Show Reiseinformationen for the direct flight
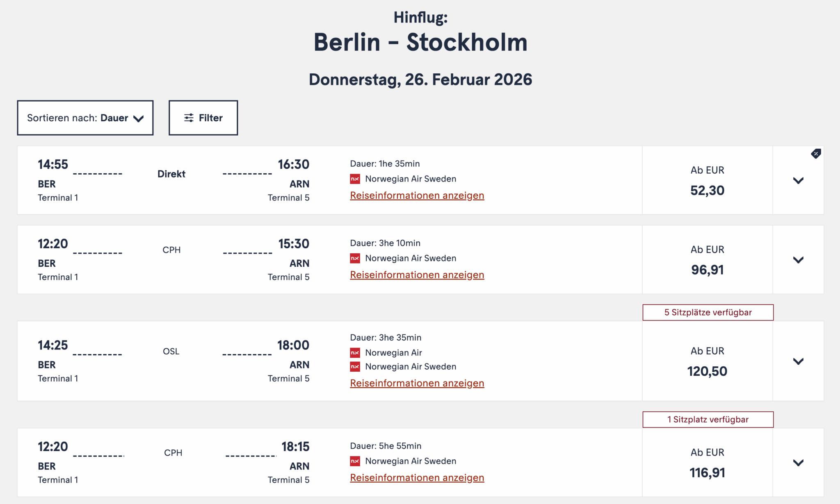 pos(417,195)
